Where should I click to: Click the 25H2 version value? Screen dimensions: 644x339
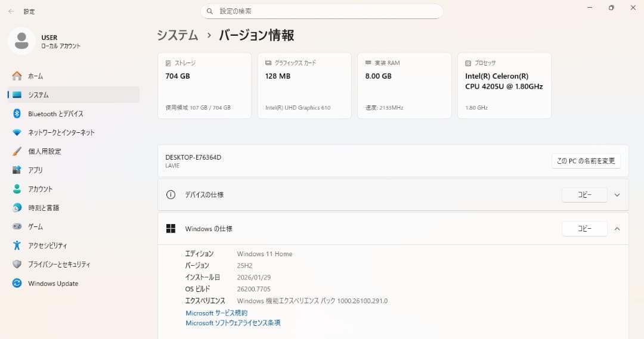pos(244,266)
